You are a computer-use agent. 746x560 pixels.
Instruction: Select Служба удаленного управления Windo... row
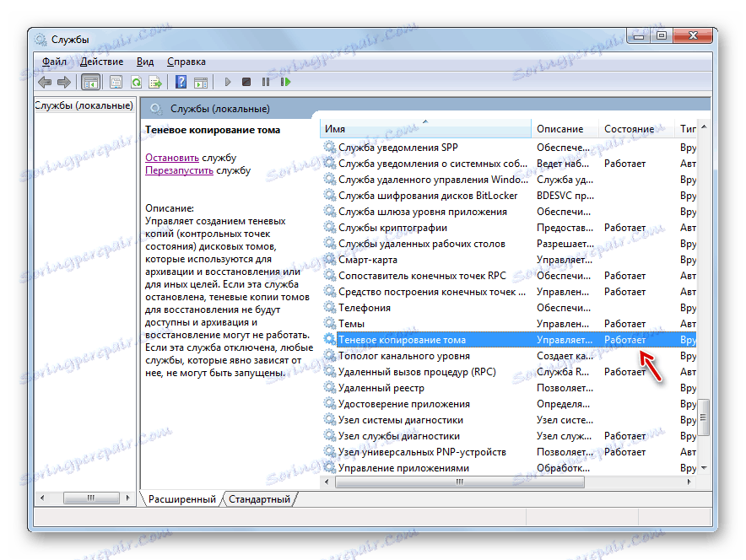point(509,180)
